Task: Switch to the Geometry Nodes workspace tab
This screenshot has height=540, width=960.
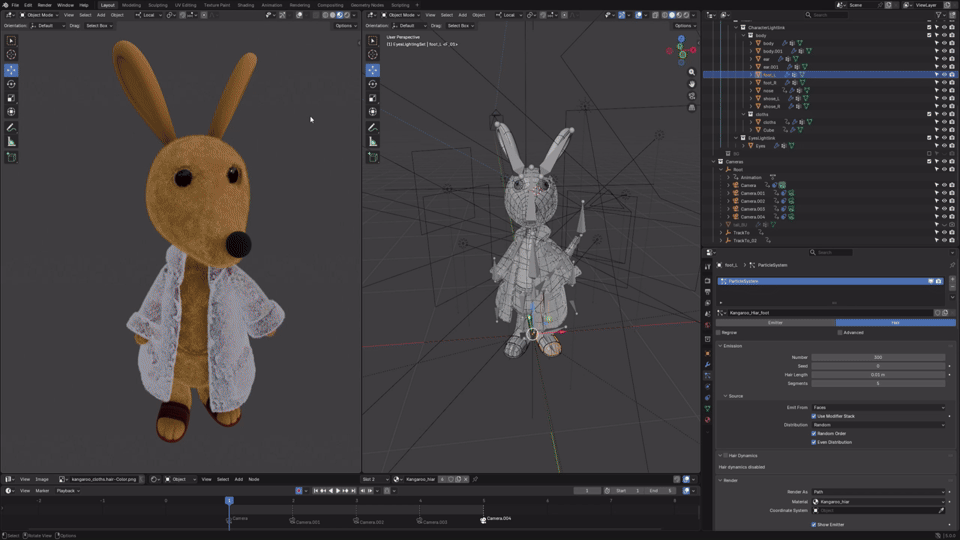Action: (367, 5)
